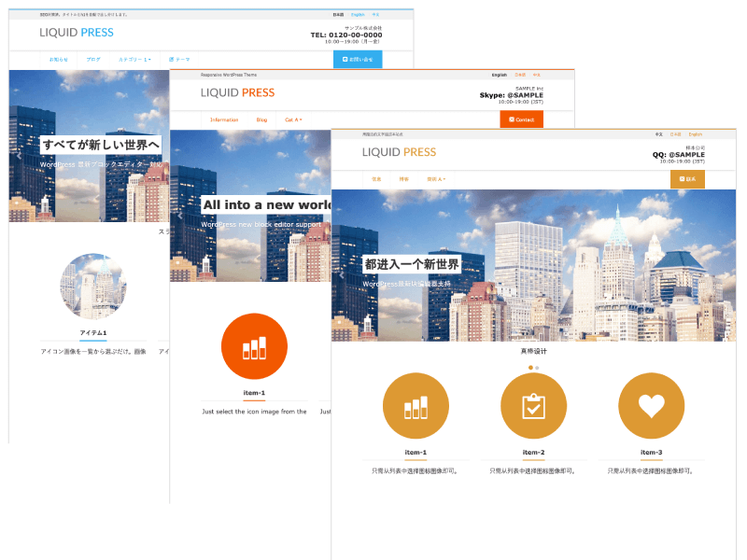Viewport: 747px width, 560px height.
Task: Click the orange bar chart circle icon in the English site
Action: 254,346
